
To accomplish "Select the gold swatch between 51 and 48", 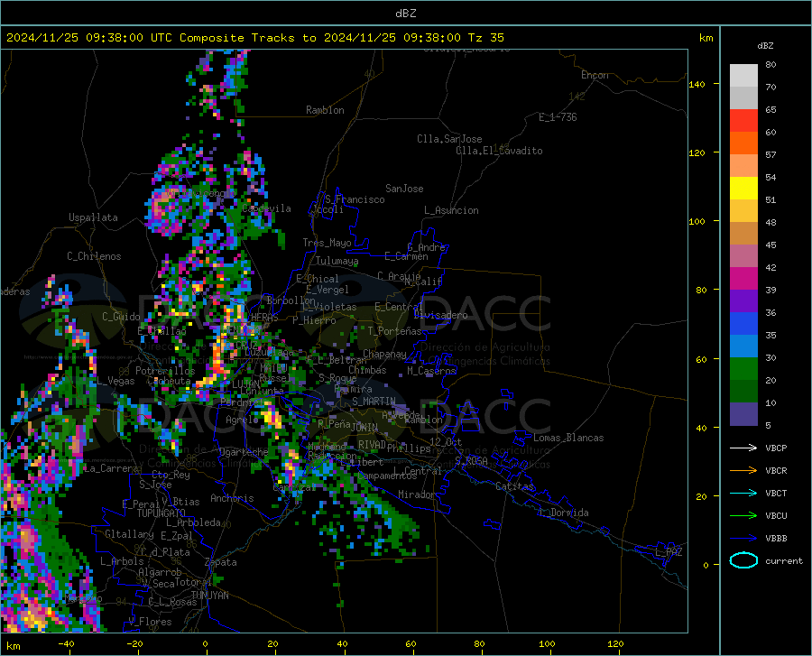I will click(x=743, y=211).
